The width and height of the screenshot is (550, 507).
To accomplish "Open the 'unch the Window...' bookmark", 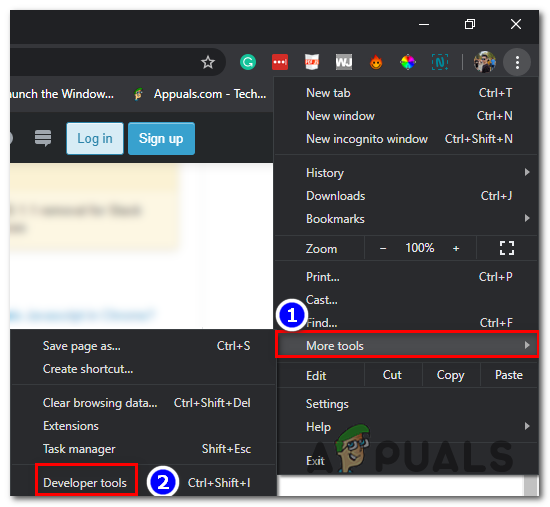I will tap(62, 94).
